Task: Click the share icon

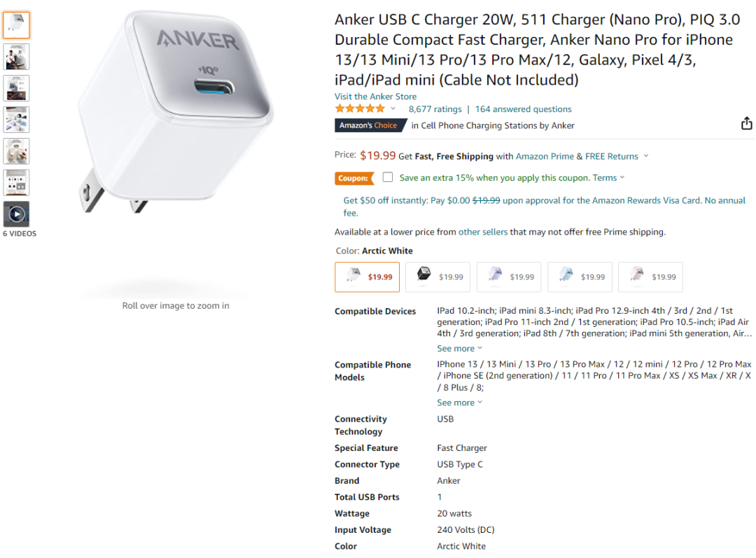Action: pos(746,123)
